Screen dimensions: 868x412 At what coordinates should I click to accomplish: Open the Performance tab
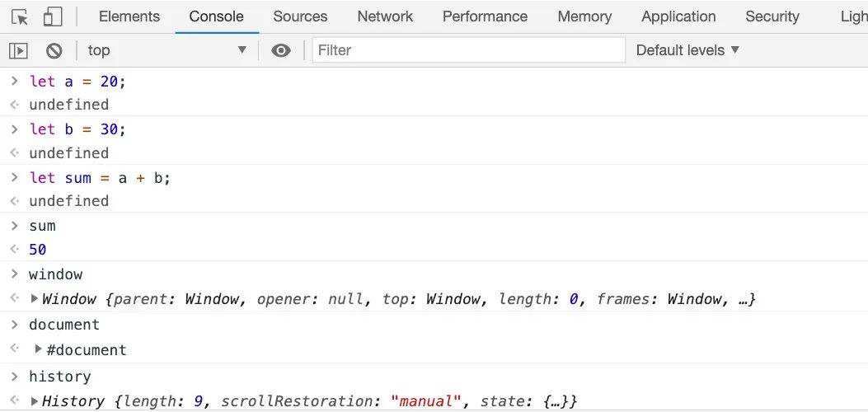coord(485,16)
